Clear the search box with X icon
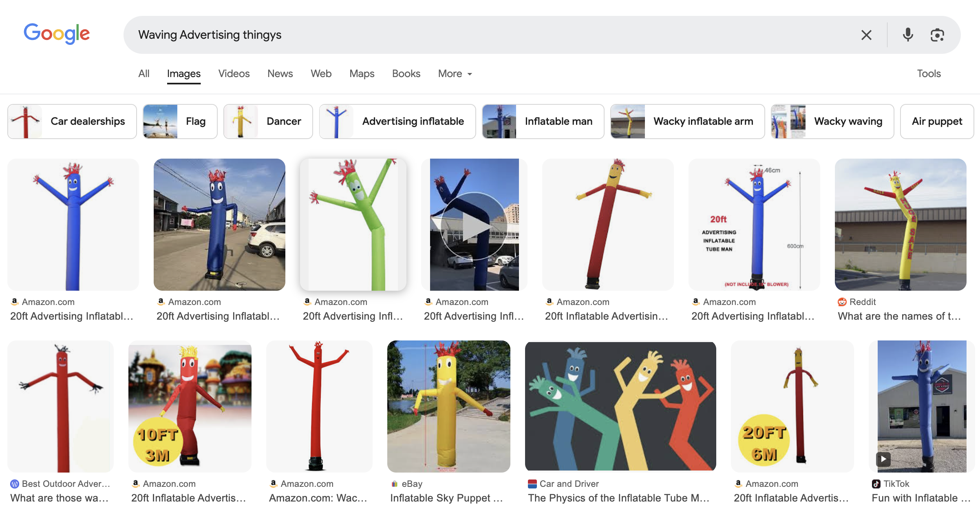Screen dimensions: 980x517 point(866,35)
